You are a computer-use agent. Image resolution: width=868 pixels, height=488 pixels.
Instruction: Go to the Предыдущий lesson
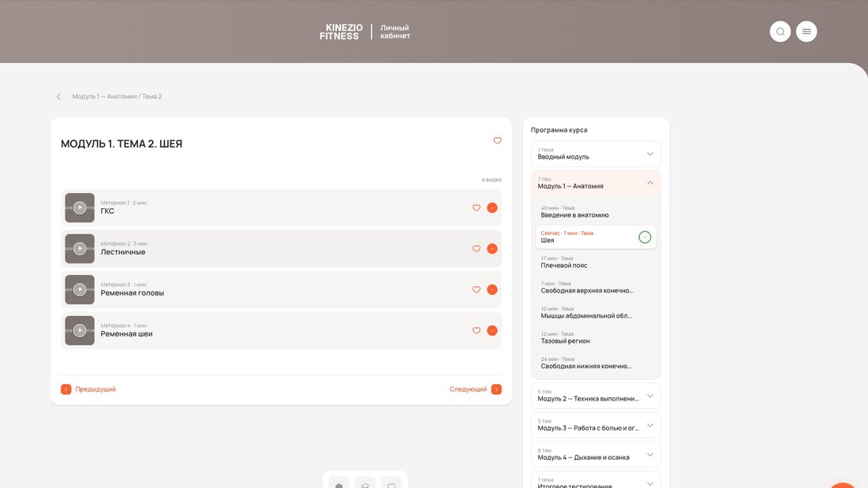click(x=88, y=389)
